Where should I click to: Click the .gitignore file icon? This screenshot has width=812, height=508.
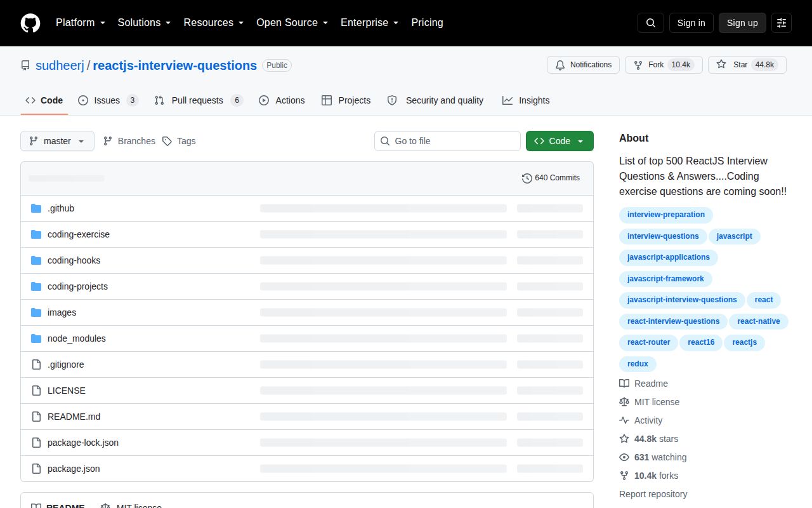click(x=36, y=364)
